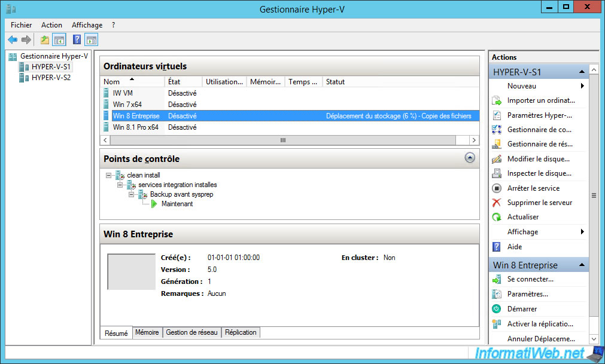Sort by the Nom column header
This screenshot has height=364, width=605.
pos(132,82)
